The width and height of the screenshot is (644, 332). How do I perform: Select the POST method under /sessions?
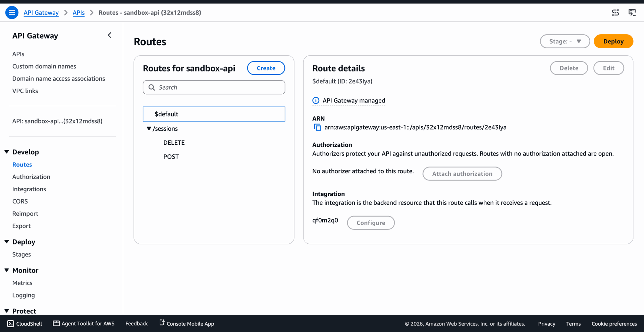[x=171, y=157]
